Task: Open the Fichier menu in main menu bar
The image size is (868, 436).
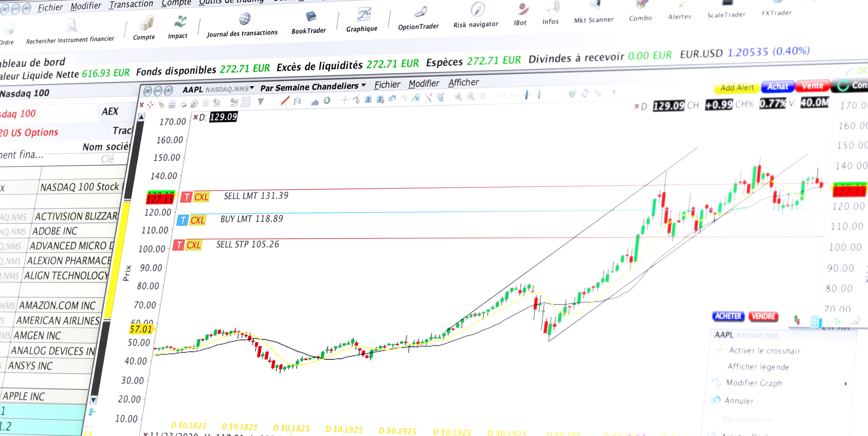Action: coord(50,7)
